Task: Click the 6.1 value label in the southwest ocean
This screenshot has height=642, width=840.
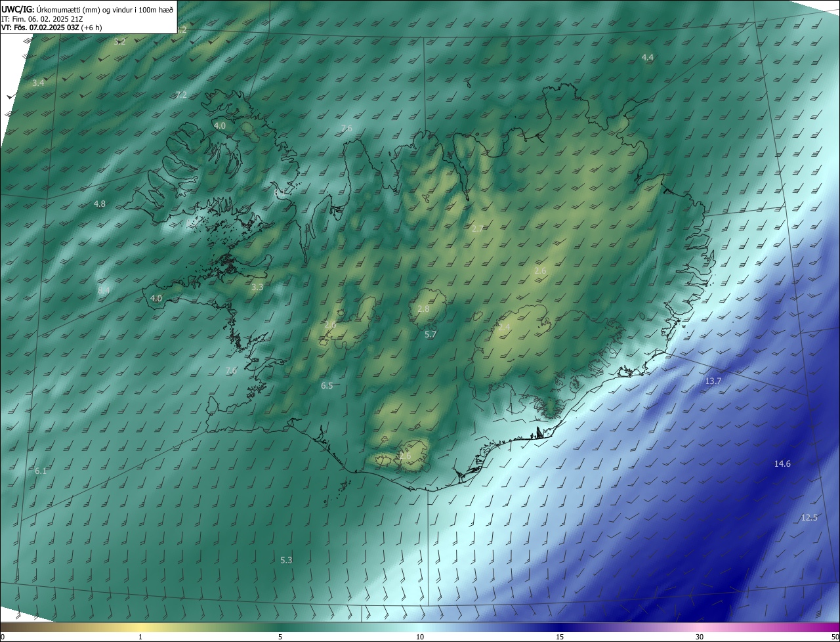Action: point(41,471)
